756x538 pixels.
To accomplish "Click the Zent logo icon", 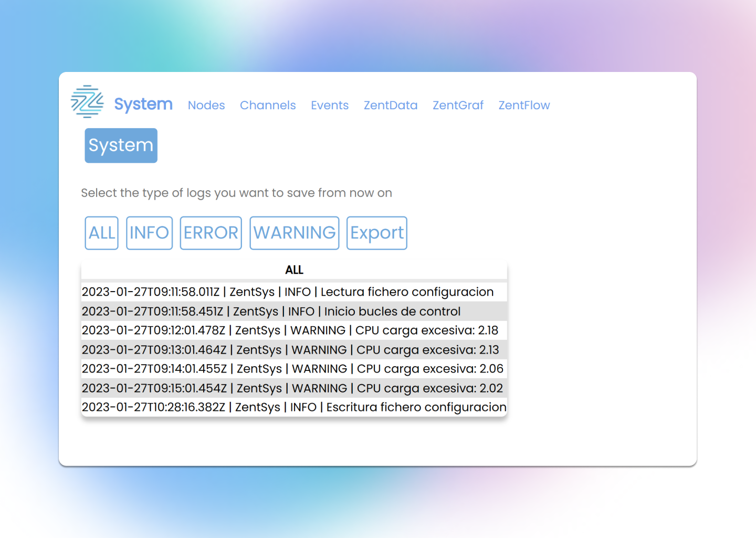I will click(x=87, y=101).
